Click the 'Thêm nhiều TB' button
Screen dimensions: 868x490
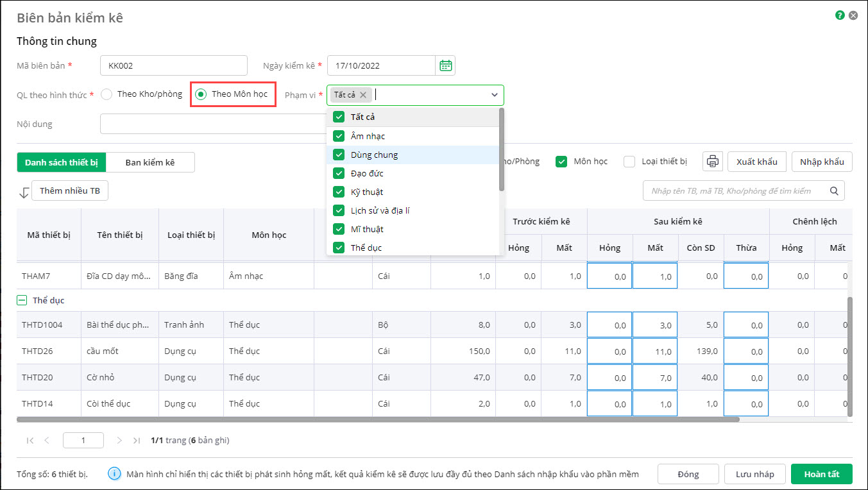coord(70,191)
